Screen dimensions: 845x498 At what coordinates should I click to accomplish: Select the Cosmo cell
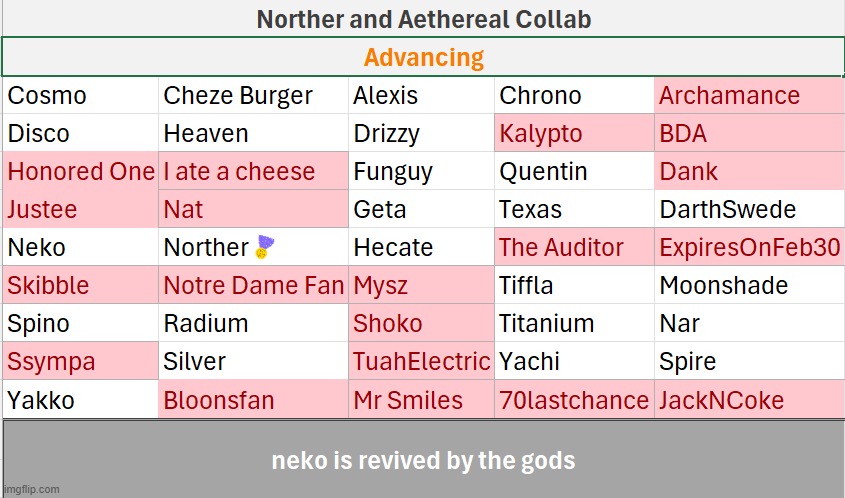pyautogui.click(x=80, y=95)
